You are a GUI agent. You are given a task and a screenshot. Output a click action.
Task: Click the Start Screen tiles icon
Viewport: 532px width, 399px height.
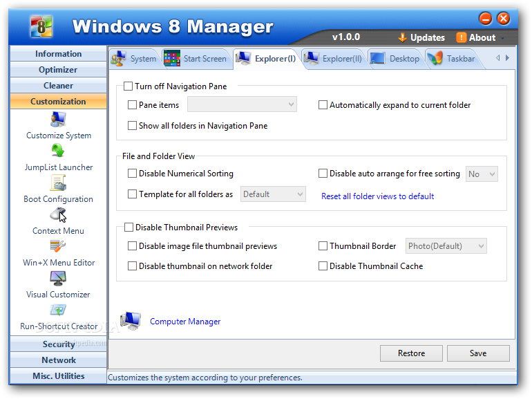point(172,58)
